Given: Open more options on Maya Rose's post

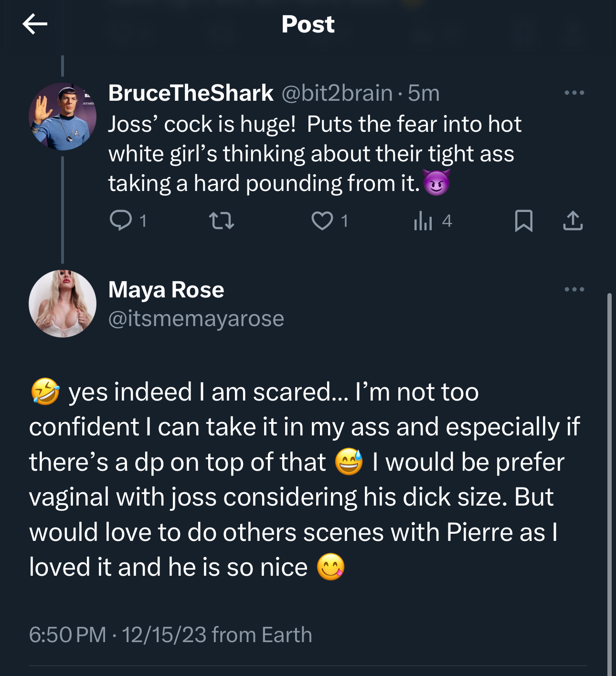Looking at the screenshot, I should point(574,289).
